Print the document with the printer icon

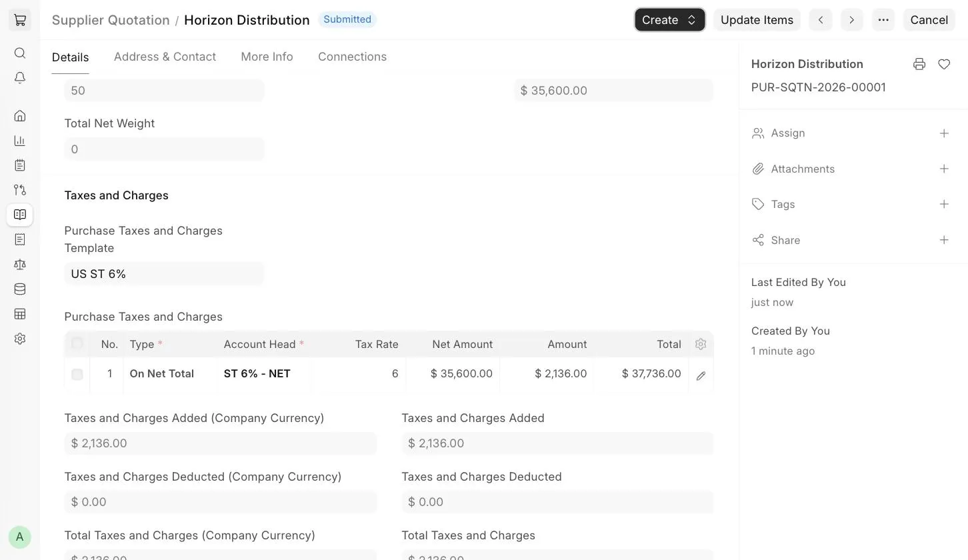pos(919,64)
